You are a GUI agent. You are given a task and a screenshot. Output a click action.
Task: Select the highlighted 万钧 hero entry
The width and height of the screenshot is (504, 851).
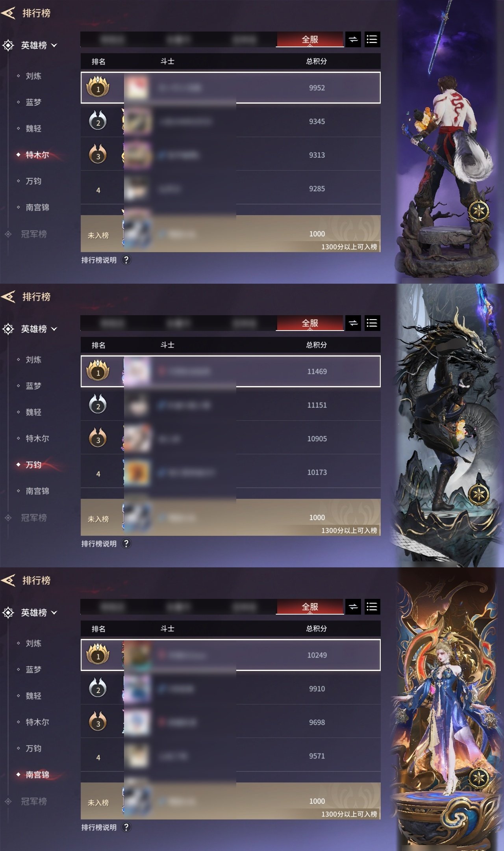click(x=33, y=465)
